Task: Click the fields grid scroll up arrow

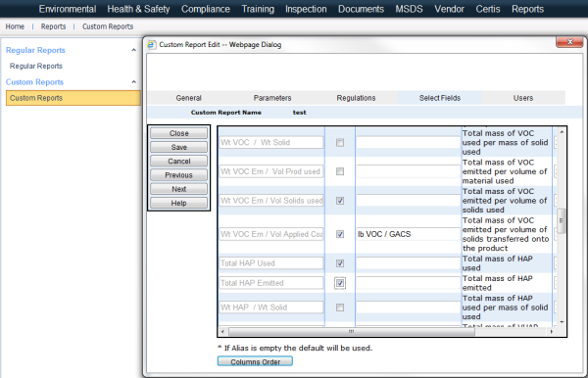Action: (x=562, y=131)
